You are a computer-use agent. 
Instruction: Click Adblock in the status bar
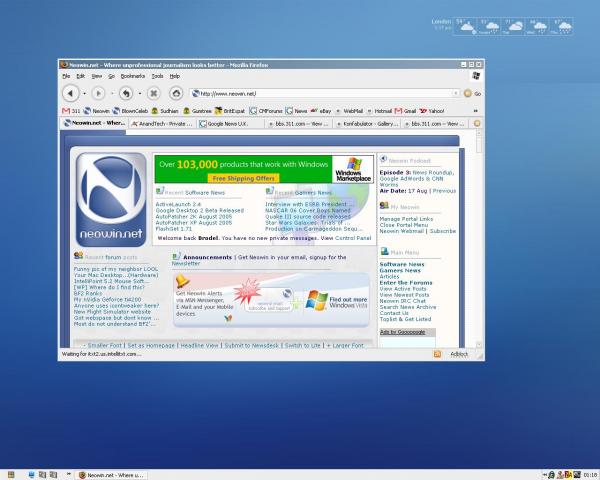tap(459, 354)
